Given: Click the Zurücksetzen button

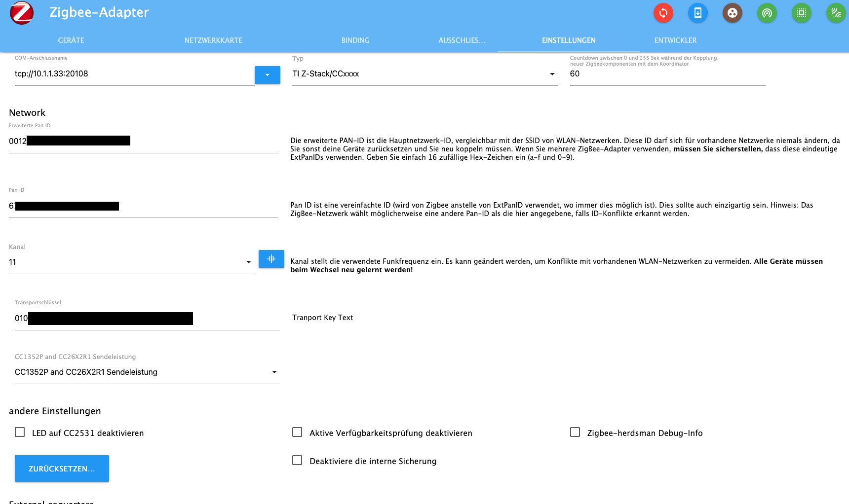Looking at the screenshot, I should pyautogui.click(x=62, y=468).
